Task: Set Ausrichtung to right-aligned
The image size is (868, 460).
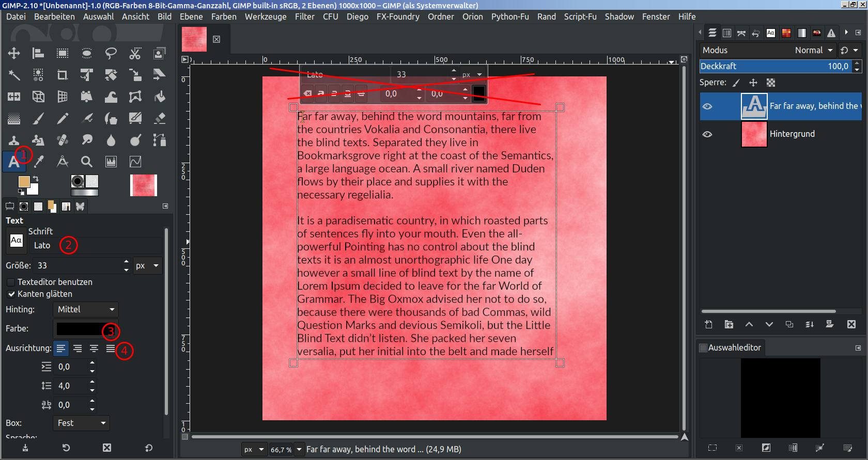Action: coord(78,348)
